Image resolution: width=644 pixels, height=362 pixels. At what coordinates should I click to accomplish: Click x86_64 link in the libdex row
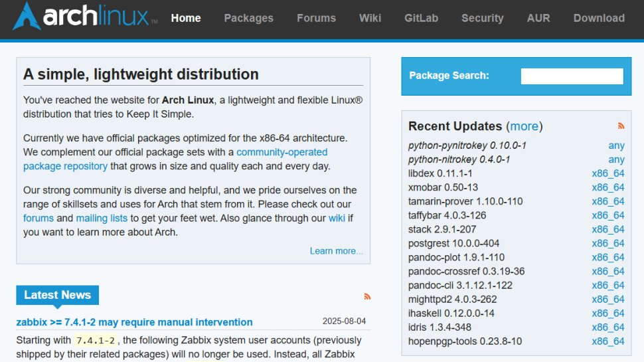608,173
